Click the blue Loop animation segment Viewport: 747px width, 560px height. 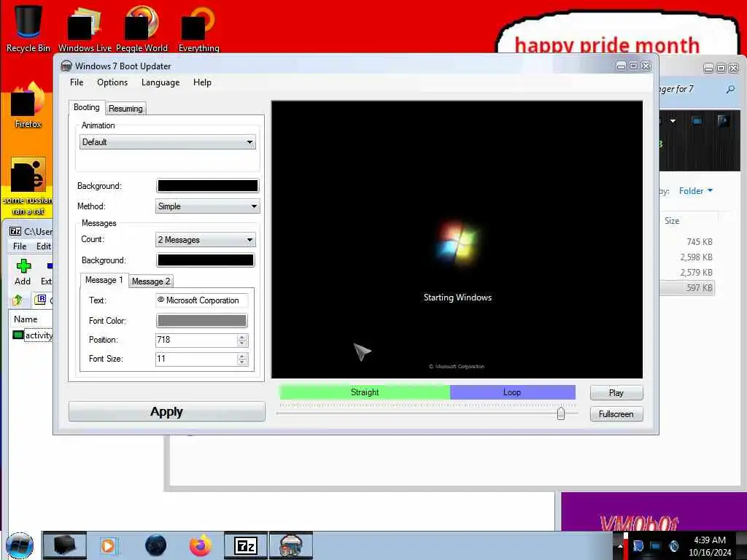pos(513,392)
